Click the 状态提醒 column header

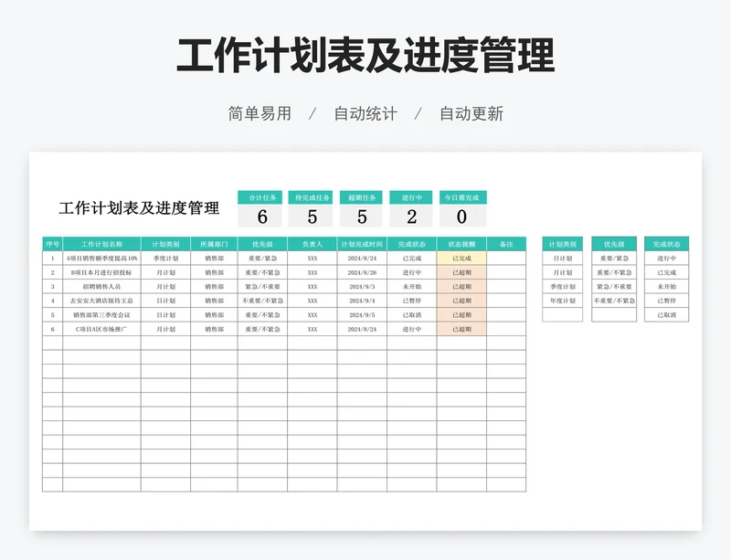tap(461, 244)
